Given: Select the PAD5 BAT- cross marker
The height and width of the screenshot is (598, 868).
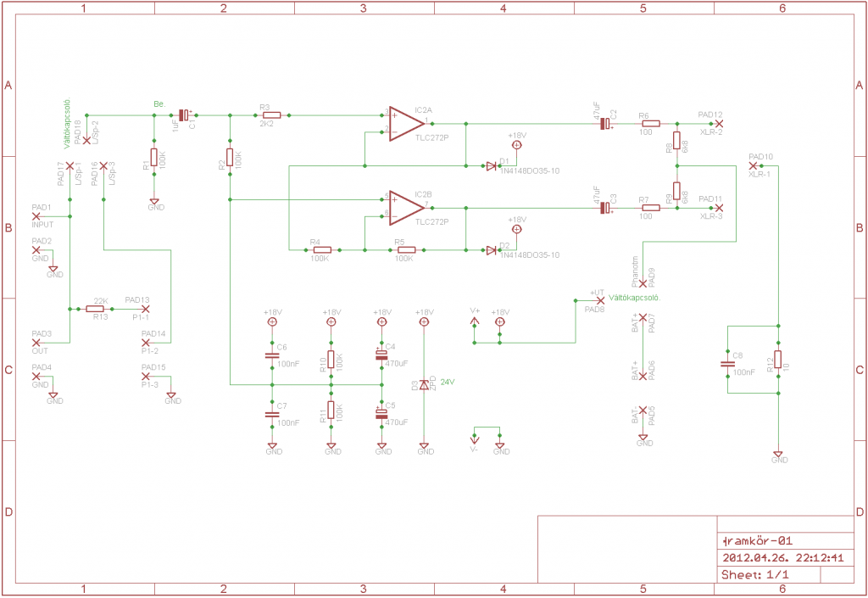Looking at the screenshot, I should pos(643,411).
